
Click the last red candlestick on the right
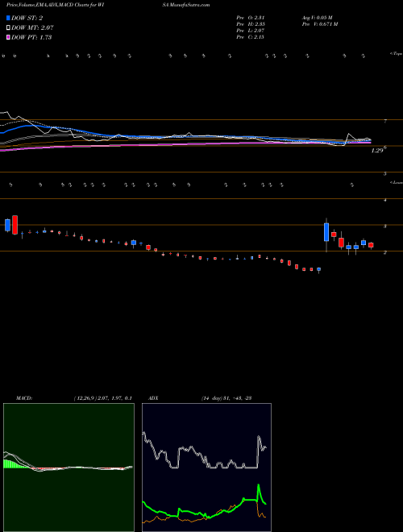coord(371,245)
